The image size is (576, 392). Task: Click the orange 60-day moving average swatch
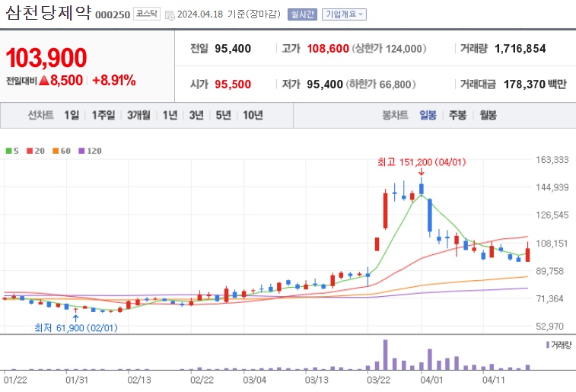click(56, 151)
